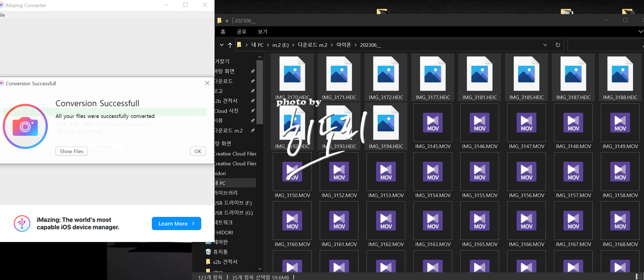Screen dimensions: 644x280
Task: Open the File menu in iMazing Converter
Action: click(2, 15)
